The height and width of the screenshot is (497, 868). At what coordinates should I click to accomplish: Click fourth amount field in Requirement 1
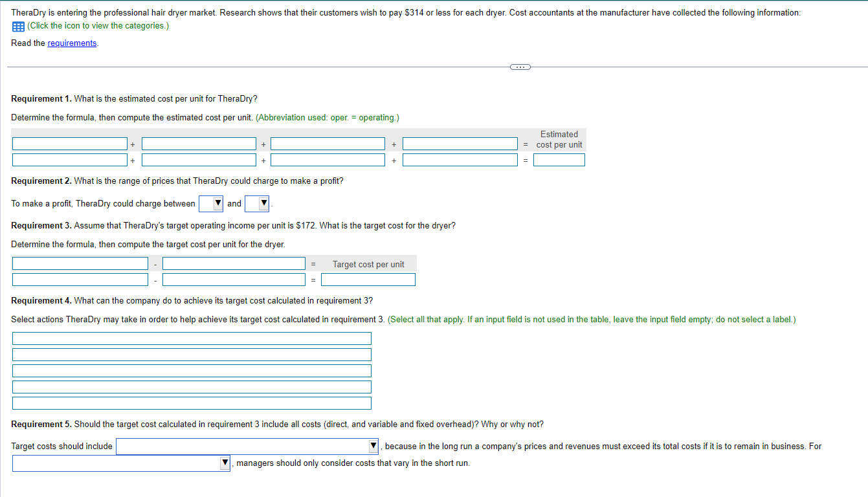click(460, 160)
